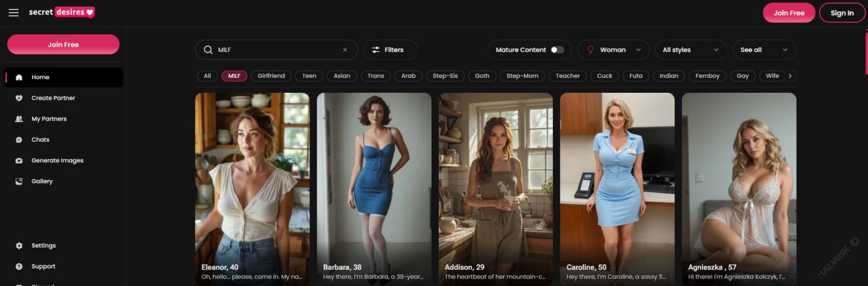Open Settings from sidebar
868x286 pixels.
click(64, 246)
